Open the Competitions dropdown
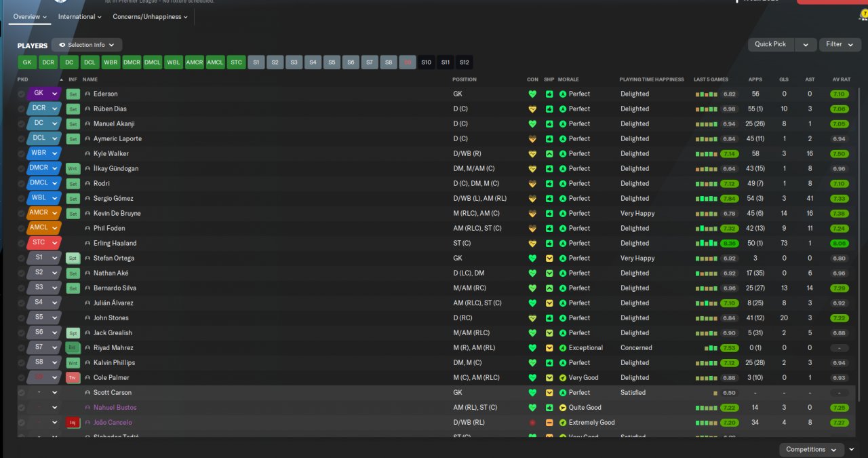Image resolution: width=868 pixels, height=458 pixels. coord(811,449)
